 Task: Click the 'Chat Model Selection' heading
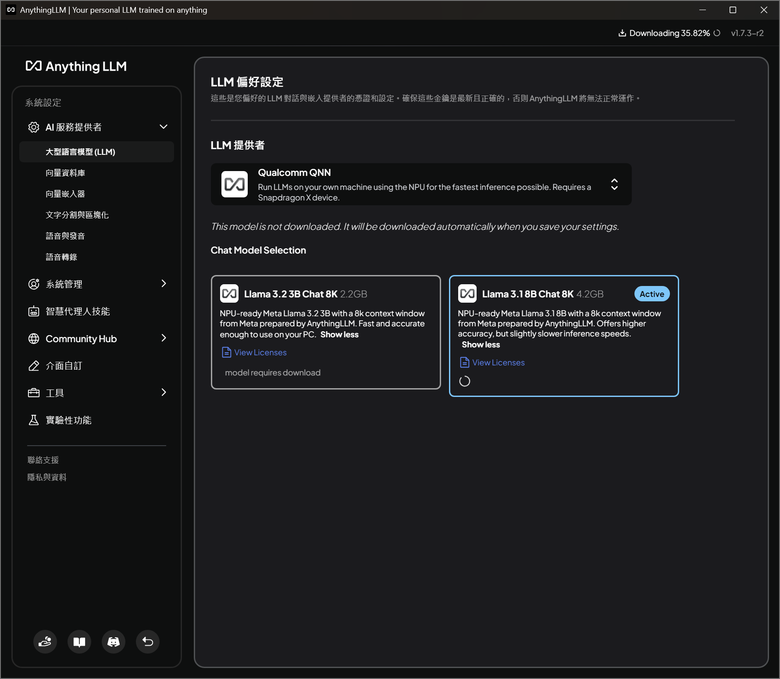258,250
